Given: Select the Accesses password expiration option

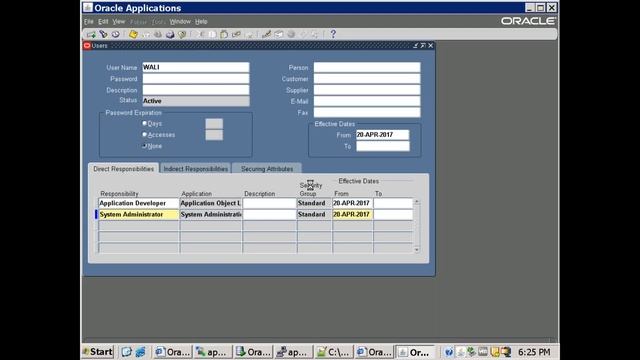Looking at the screenshot, I should coord(144,134).
